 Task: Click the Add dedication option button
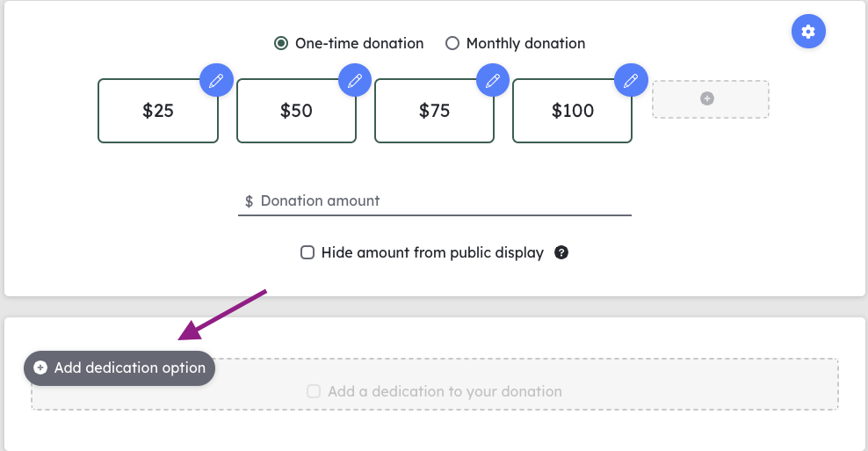click(x=119, y=367)
